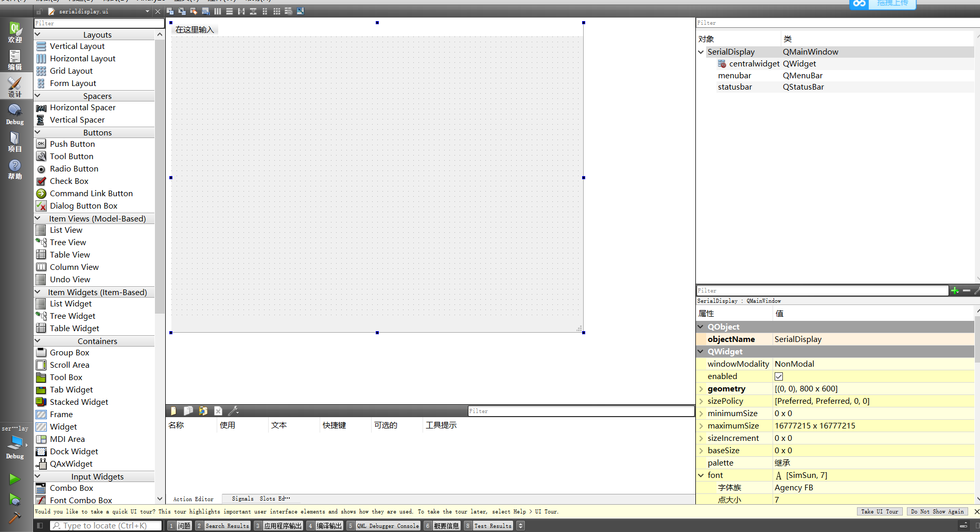980x532 pixels.
Task: Switch to the Action Editor tab
Action: point(194,499)
